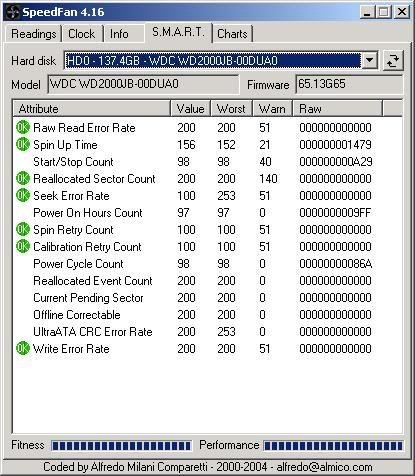Click the Firmware field showing 65.13G65

pos(349,84)
